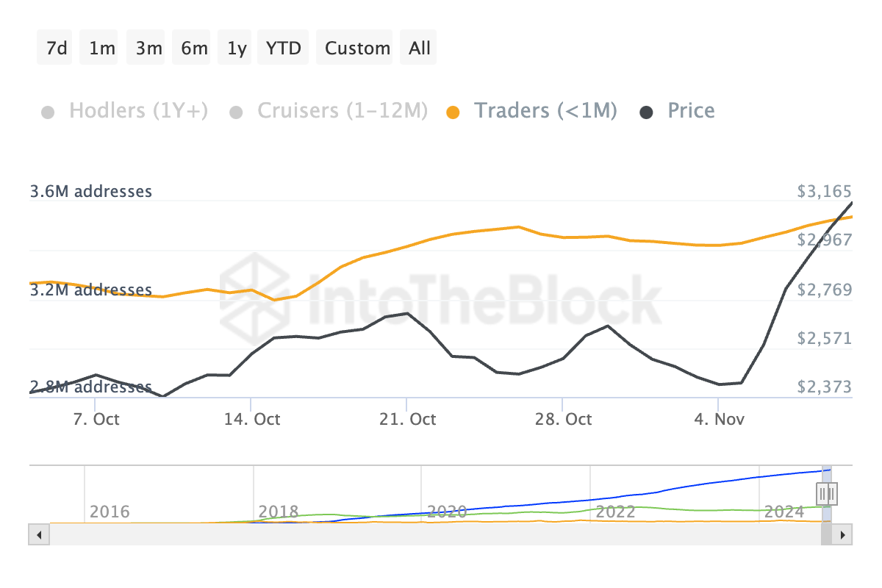Viewport: 882px width, 588px height.
Task: Show All time data
Action: coord(420,49)
